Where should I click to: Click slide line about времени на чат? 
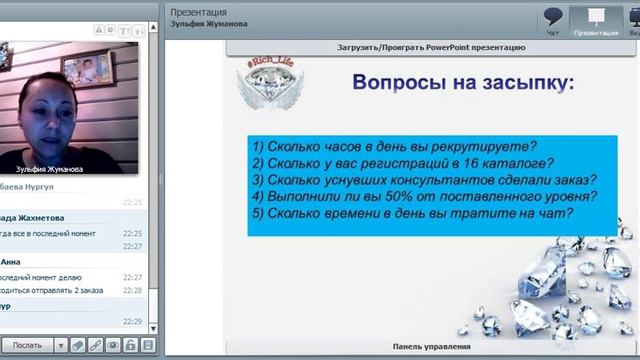[x=413, y=213]
